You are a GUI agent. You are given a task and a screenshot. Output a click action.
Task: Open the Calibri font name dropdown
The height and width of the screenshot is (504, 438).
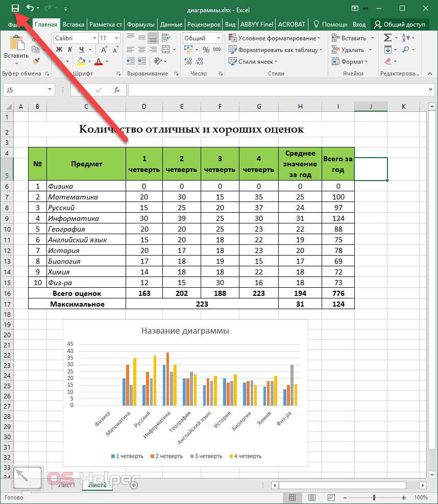pos(94,38)
